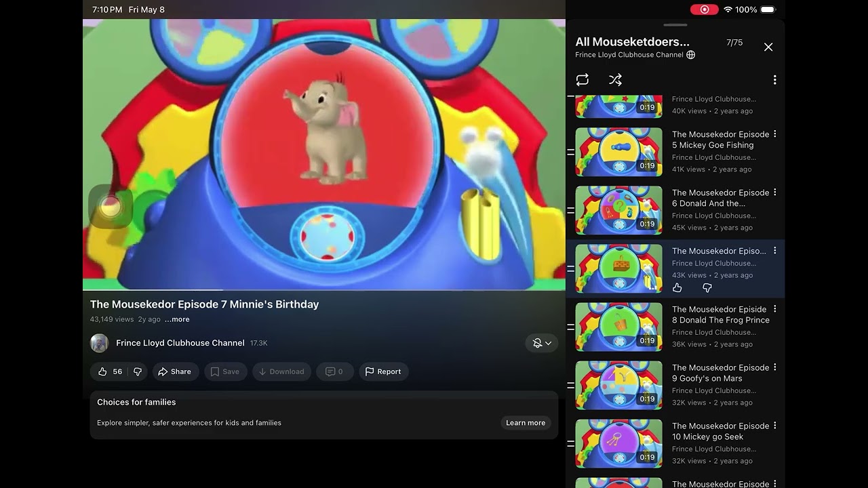This screenshot has width=868, height=488.
Task: Grab reorder handle for Episode 8 row
Action: coord(570,327)
